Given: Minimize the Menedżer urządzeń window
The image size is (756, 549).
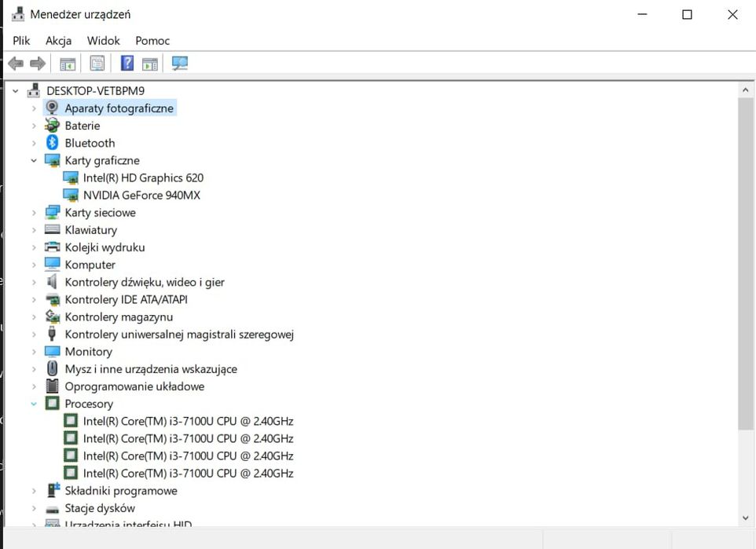Looking at the screenshot, I should (x=642, y=14).
